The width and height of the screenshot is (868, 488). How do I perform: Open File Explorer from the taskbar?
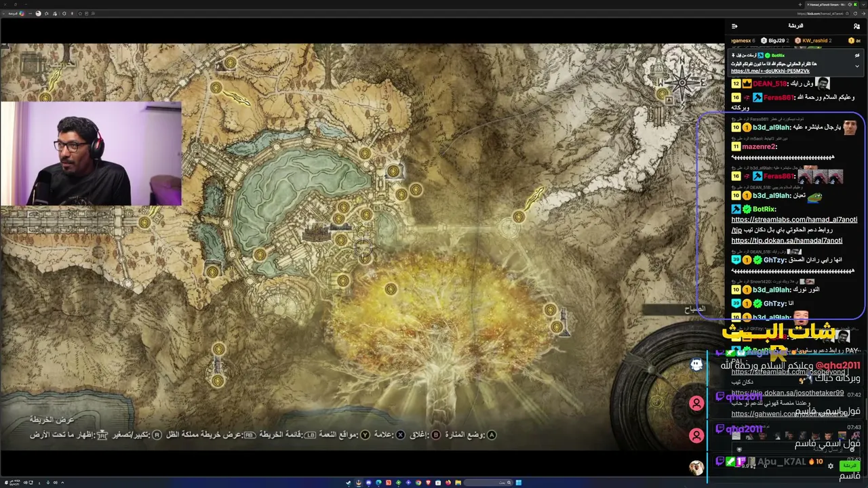click(x=458, y=483)
